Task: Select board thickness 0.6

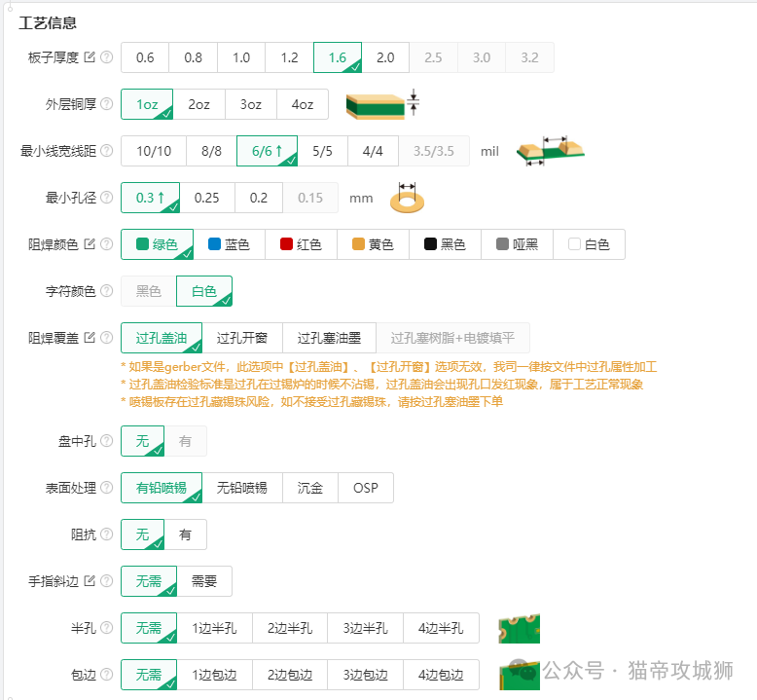Action: pos(145,57)
